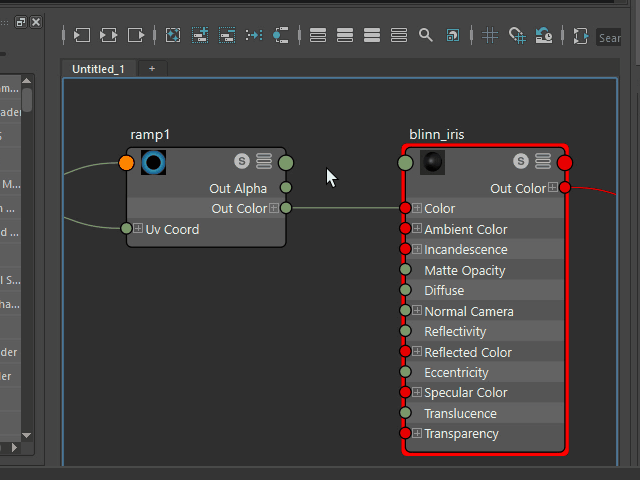Viewport: 640px width, 480px height.
Task: Click the Out Alpha attribute of ramp1
Action: click(x=238, y=188)
